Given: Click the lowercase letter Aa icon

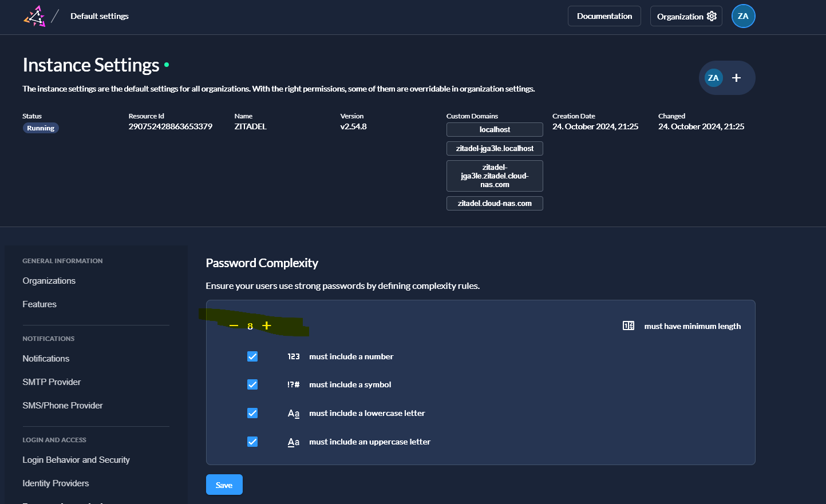Looking at the screenshot, I should click(293, 413).
